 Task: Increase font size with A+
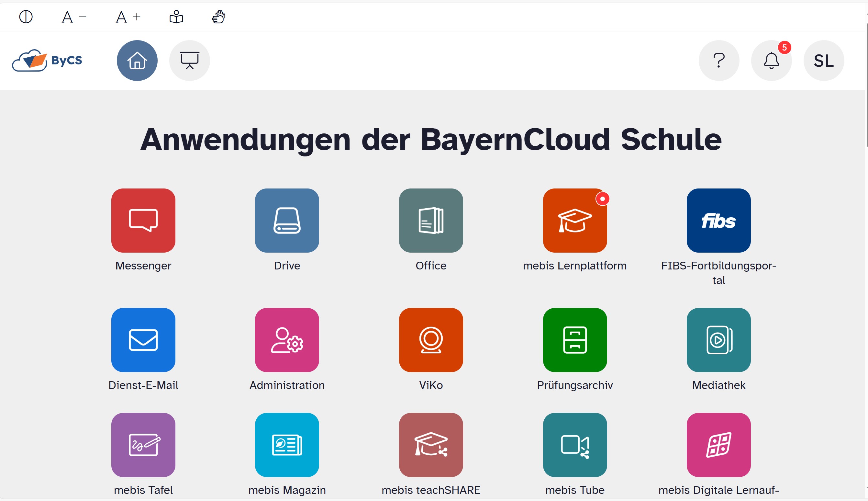(x=128, y=17)
